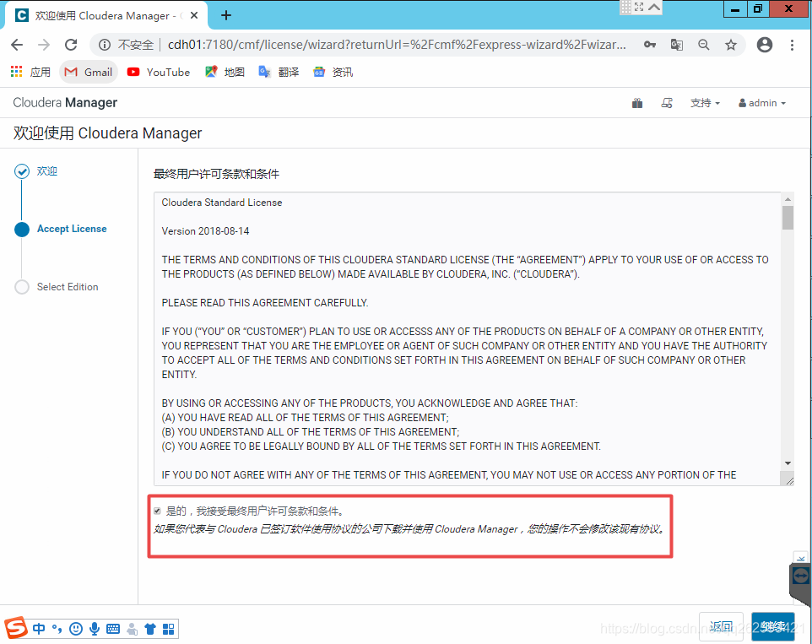Select the Cloudera Manager browser tab
The height and width of the screenshot is (644, 812).
(x=106, y=15)
